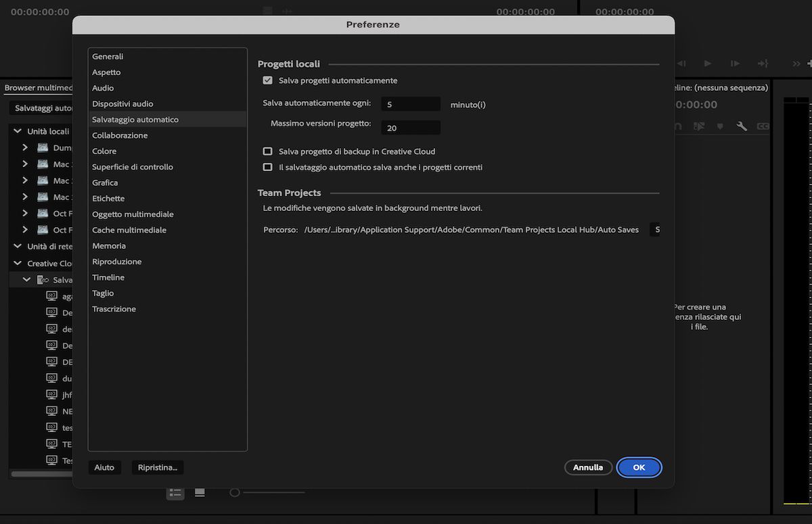This screenshot has width=812, height=524.
Task: Click the Team Projects auto-save path text
Action: point(472,230)
